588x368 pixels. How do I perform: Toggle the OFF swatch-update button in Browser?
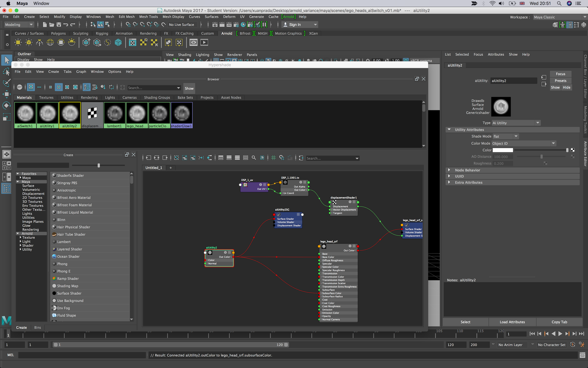click(20, 87)
